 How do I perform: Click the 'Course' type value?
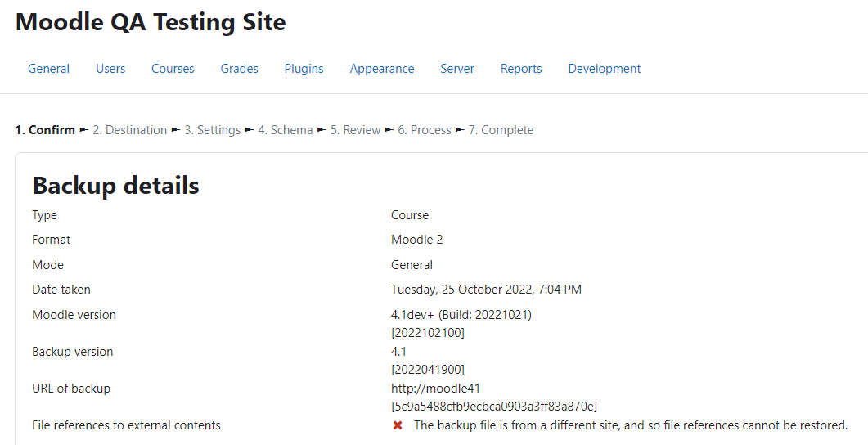coord(410,215)
